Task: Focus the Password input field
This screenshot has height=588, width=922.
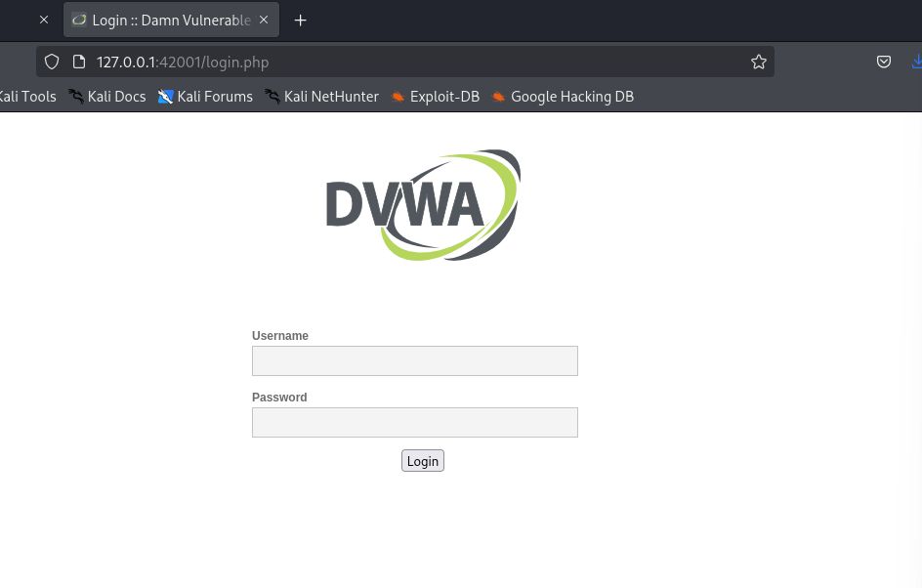Action: (x=415, y=423)
